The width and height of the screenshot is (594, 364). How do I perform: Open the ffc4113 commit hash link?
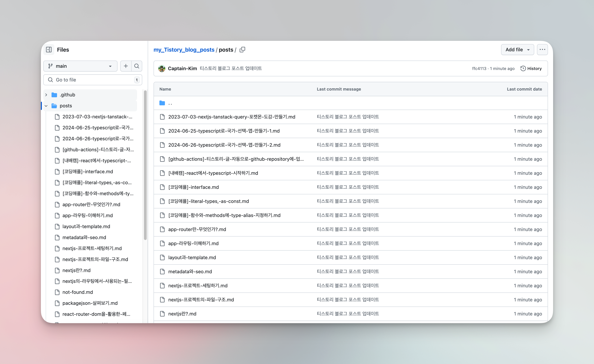click(x=479, y=69)
